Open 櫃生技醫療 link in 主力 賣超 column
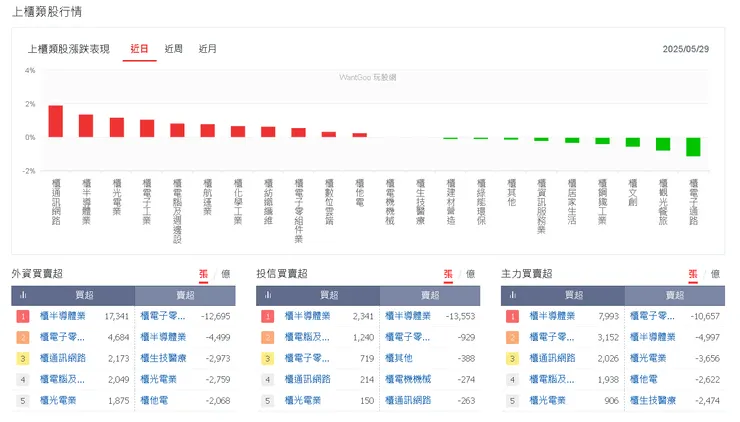 point(653,400)
